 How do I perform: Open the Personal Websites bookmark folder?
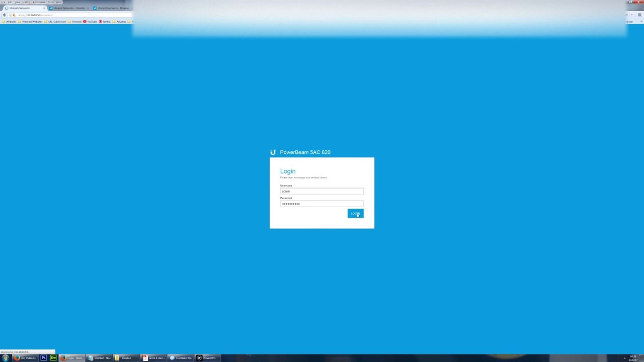coord(30,22)
